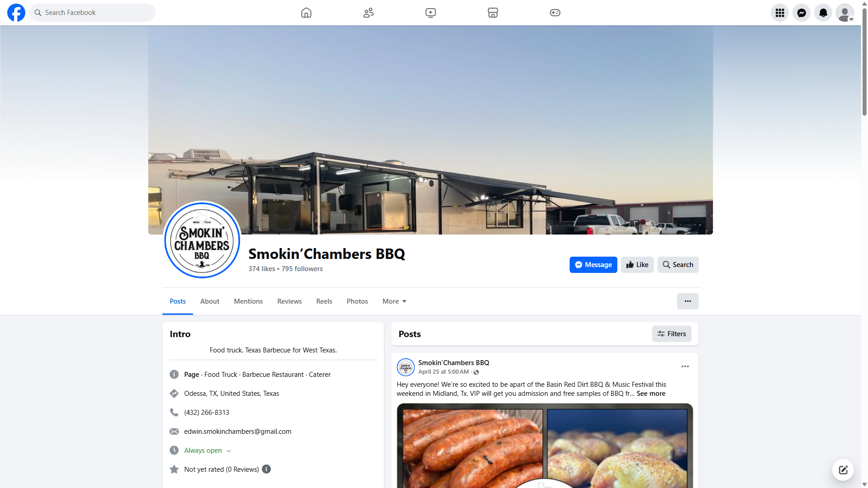
Task: Click the blue Message button
Action: tap(593, 265)
